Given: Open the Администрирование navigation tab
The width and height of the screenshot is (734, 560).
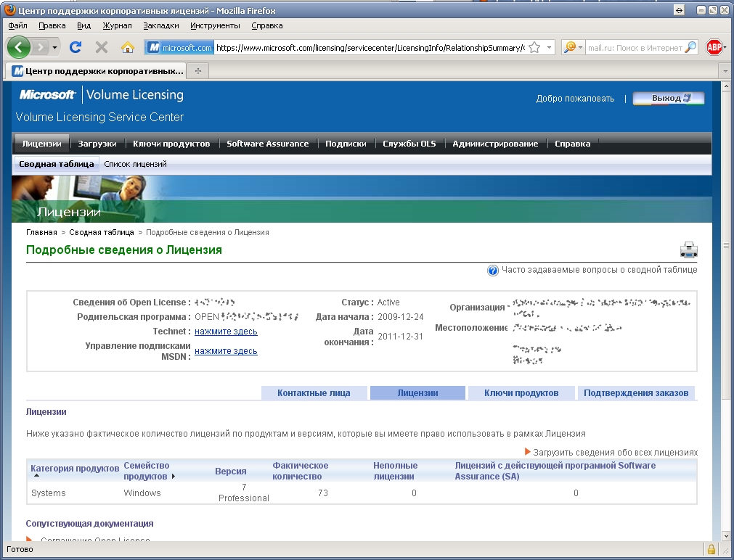Looking at the screenshot, I should 495,144.
